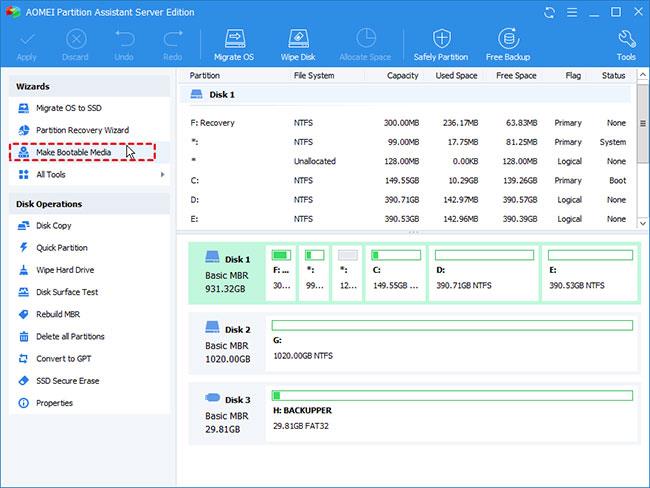Start Migrate OS to SSD wizard
The image size is (650, 488).
click(x=89, y=108)
